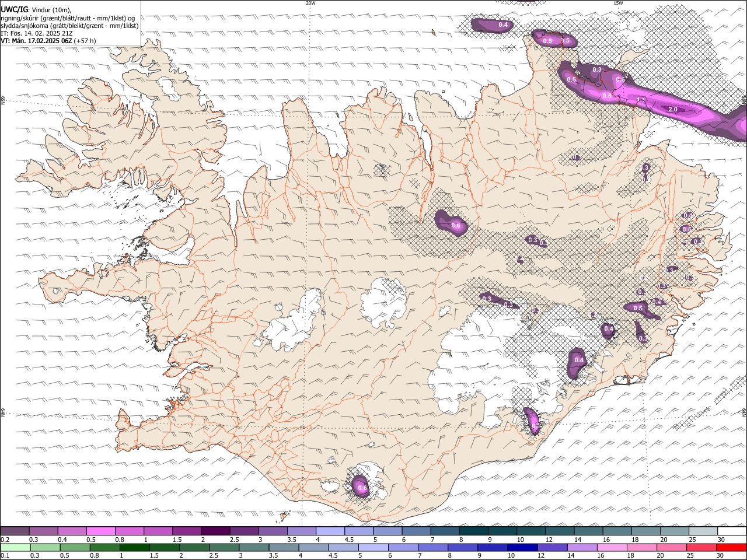This screenshot has width=747, height=560.
Task: Click the '12' label in the upper legend row
Action: [550, 540]
